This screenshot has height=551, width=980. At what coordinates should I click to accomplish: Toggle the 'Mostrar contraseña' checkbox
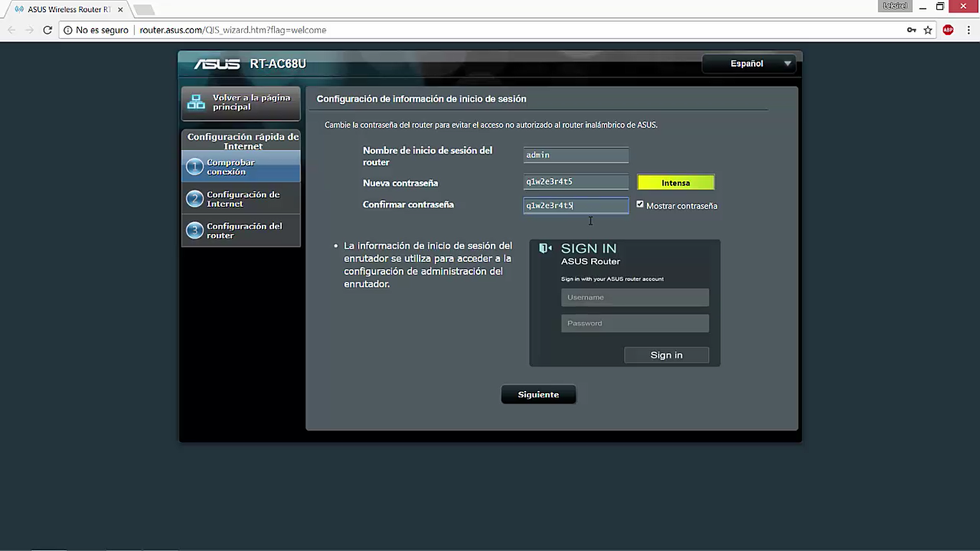[640, 204]
